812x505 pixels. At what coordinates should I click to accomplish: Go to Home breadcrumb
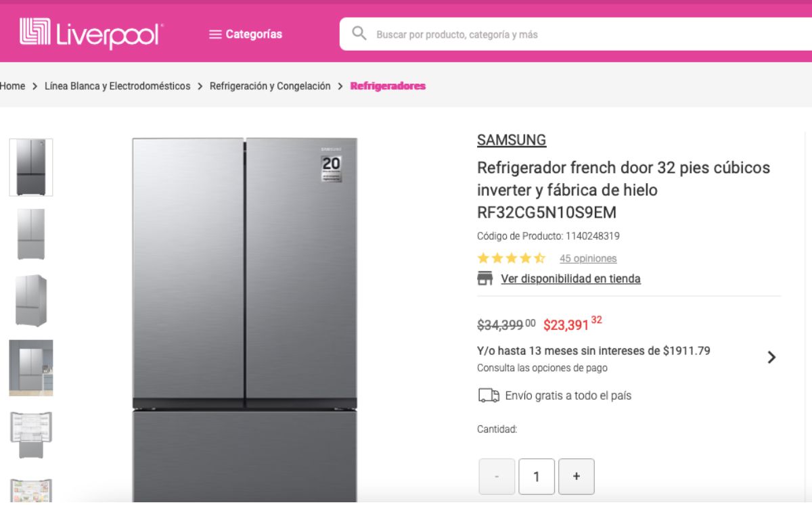(13, 86)
